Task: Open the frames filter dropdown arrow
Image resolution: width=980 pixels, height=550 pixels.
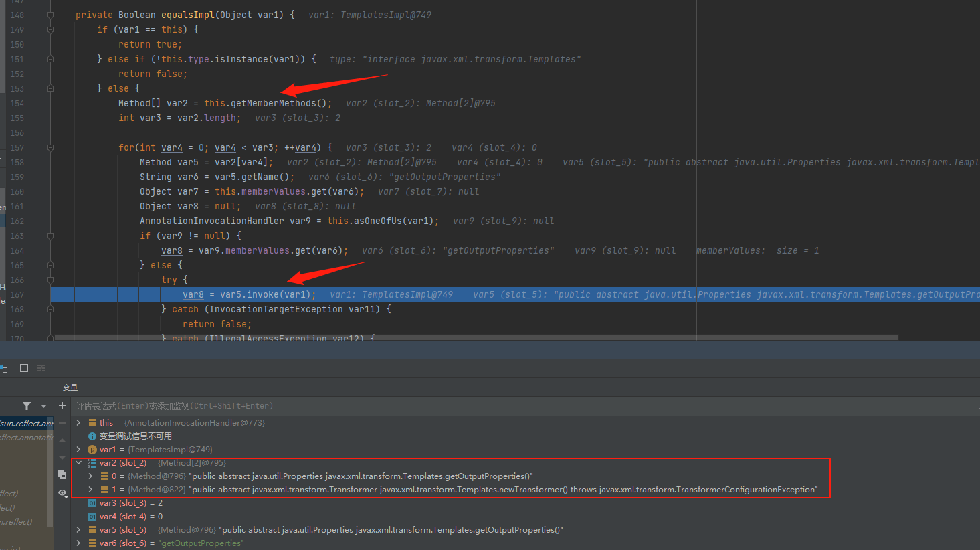Action: (44, 406)
